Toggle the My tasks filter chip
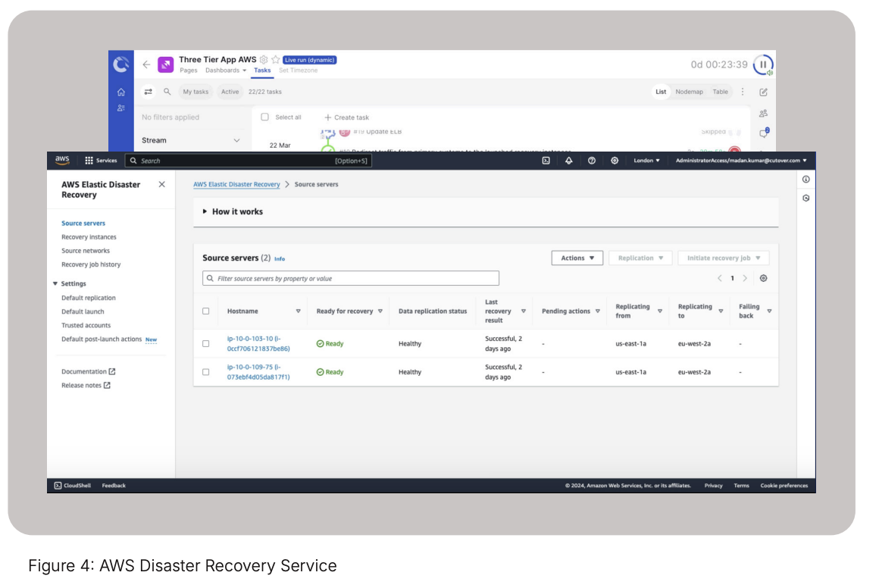This screenshot has width=879, height=588. pos(196,92)
